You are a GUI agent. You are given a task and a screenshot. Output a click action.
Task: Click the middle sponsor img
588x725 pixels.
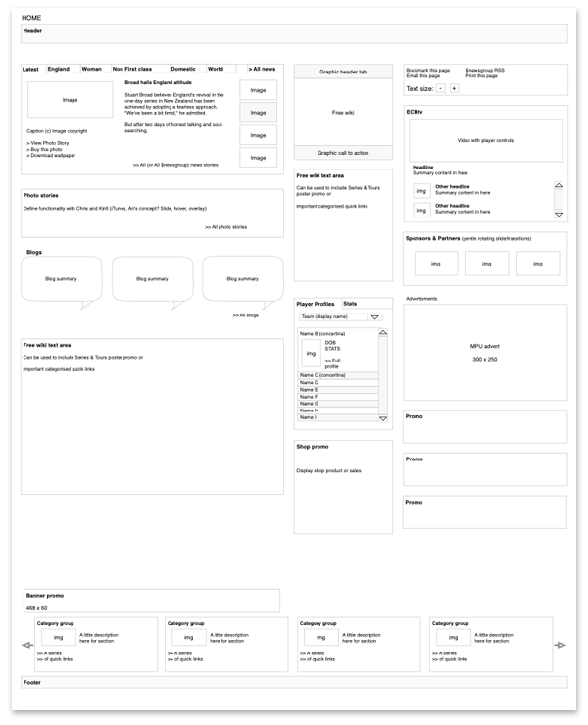tap(487, 264)
